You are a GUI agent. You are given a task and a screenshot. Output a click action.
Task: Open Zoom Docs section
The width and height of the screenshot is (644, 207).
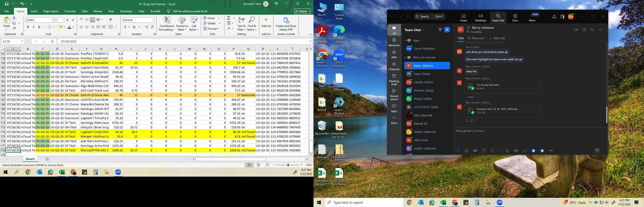pos(515,18)
